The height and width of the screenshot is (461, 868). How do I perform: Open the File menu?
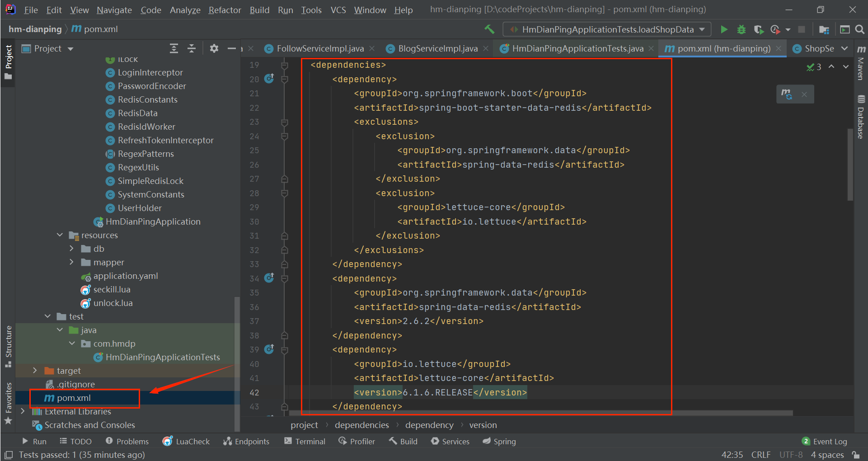click(31, 10)
